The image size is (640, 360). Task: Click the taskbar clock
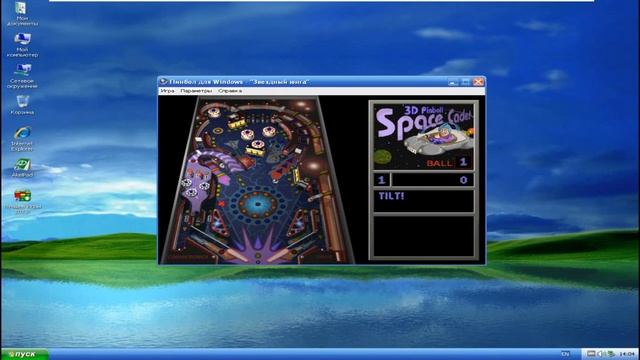point(627,354)
